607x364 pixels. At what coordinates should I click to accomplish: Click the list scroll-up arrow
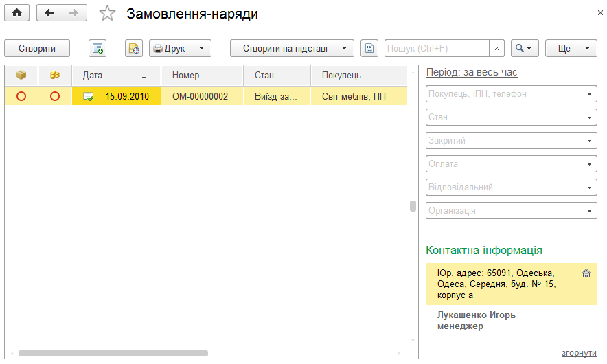point(413,72)
